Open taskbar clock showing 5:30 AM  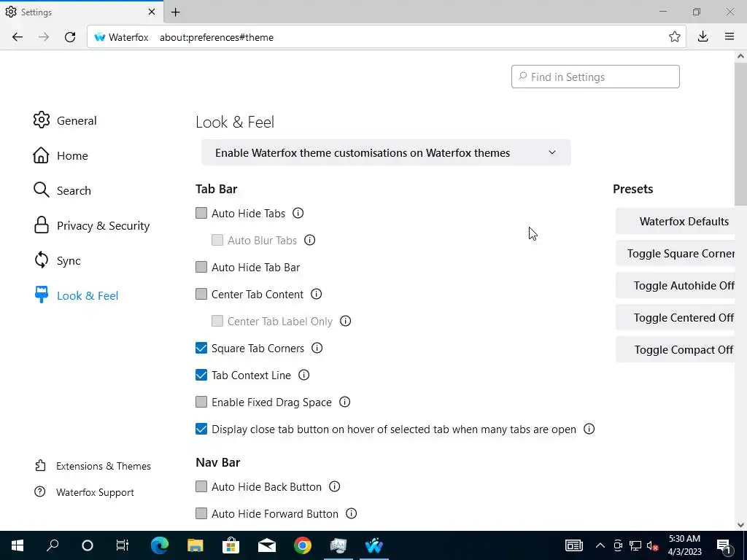[684, 545]
